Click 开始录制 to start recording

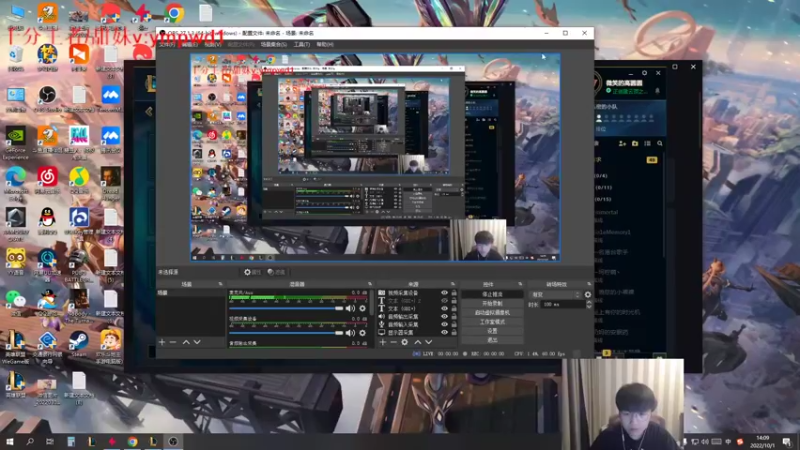click(x=492, y=304)
